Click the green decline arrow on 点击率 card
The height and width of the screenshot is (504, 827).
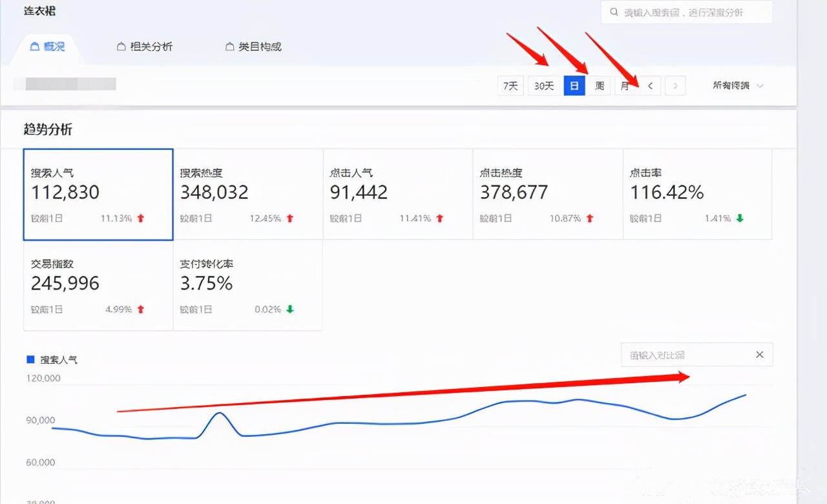pyautogui.click(x=739, y=218)
